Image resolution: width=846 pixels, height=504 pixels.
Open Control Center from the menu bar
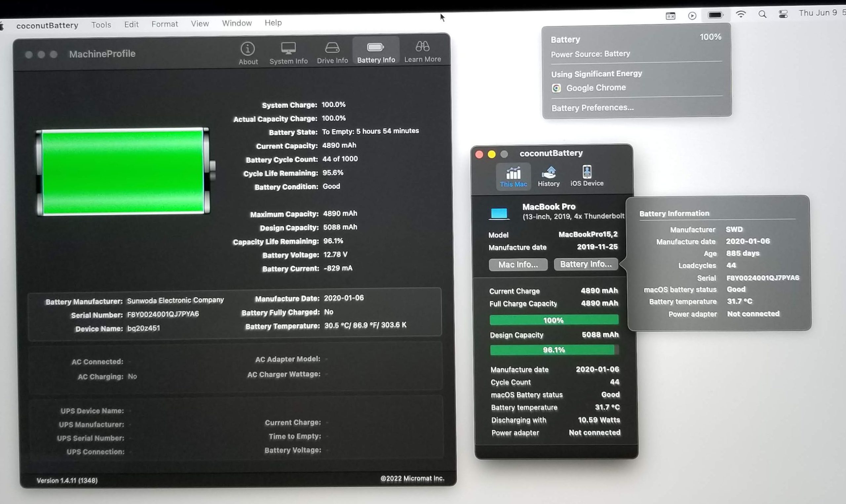(x=783, y=14)
